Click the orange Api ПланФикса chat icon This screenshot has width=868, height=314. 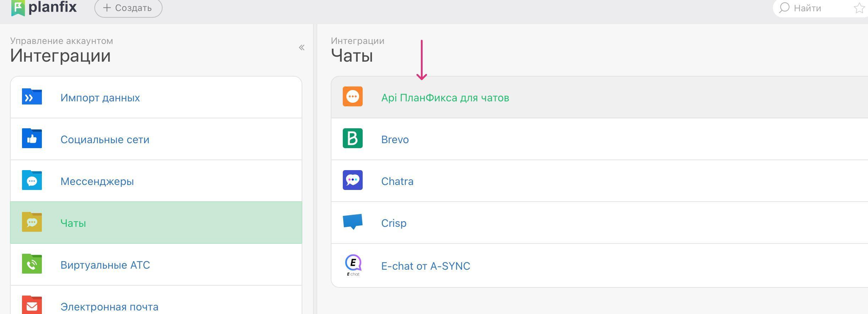pyautogui.click(x=352, y=96)
